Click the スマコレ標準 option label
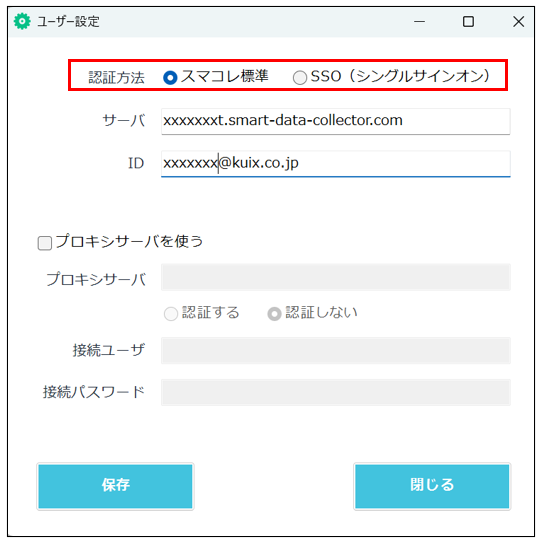Viewport: 550px width, 547px height. (224, 76)
